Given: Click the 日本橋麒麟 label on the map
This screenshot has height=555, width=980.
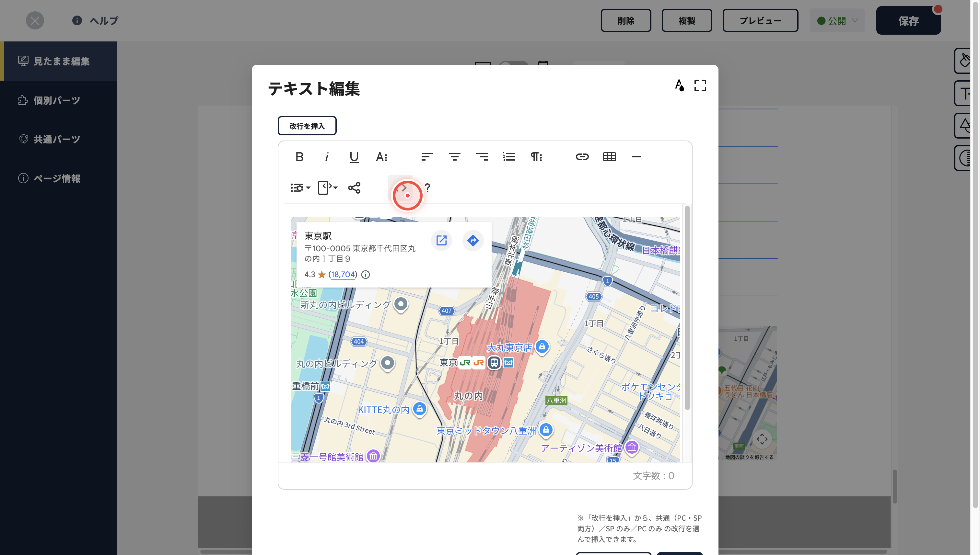Looking at the screenshot, I should [661, 250].
